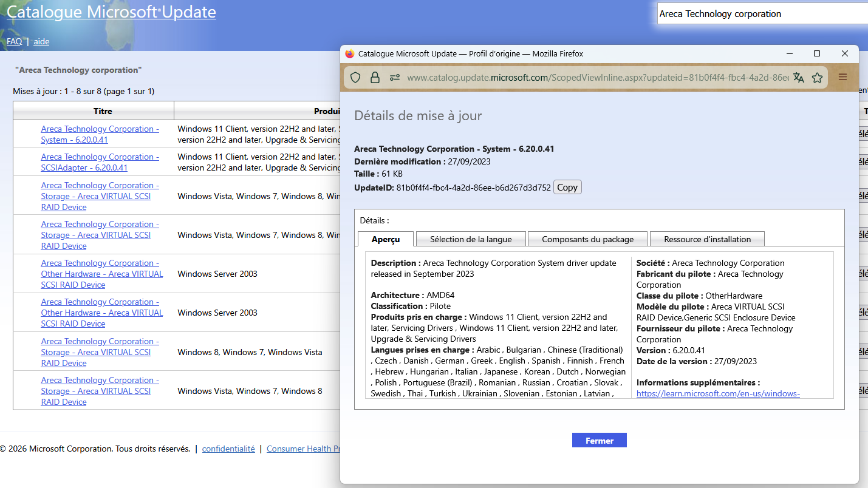This screenshot has width=868, height=488.
Task: Open the site permissions icon in the address bar
Action: [395, 78]
